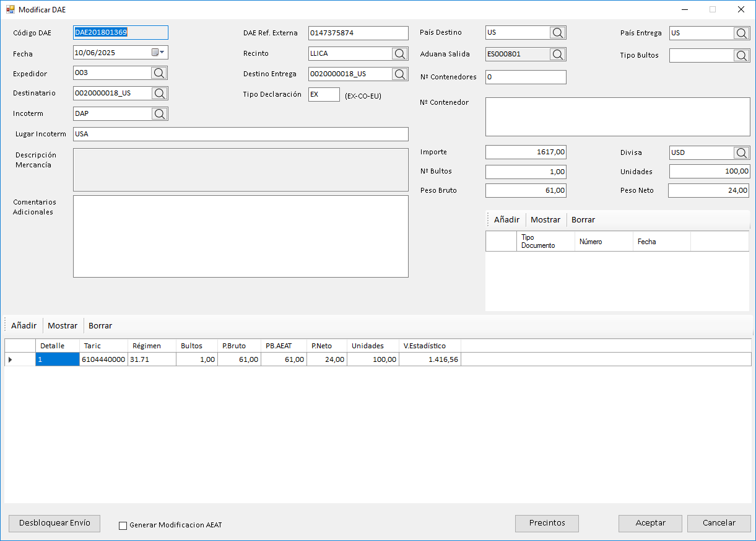Open the Fecha date picker dropdown
Image resolution: width=756 pixels, height=541 pixels.
click(x=158, y=53)
